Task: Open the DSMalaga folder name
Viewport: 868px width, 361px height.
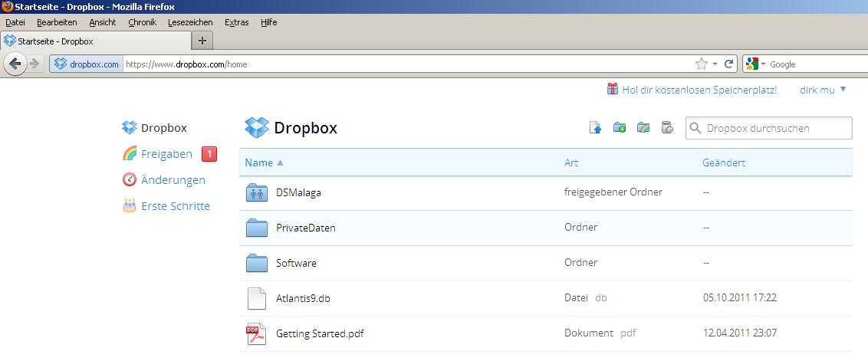Action: click(x=298, y=192)
